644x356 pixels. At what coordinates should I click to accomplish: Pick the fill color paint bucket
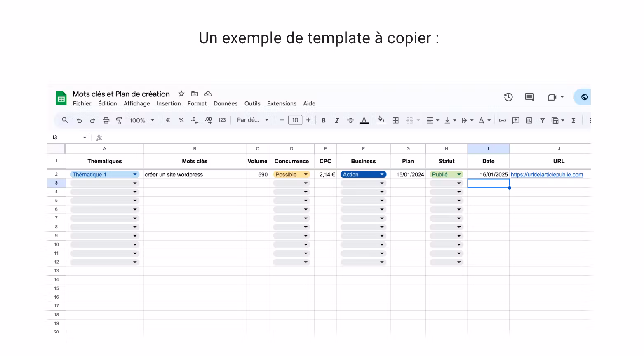point(381,120)
